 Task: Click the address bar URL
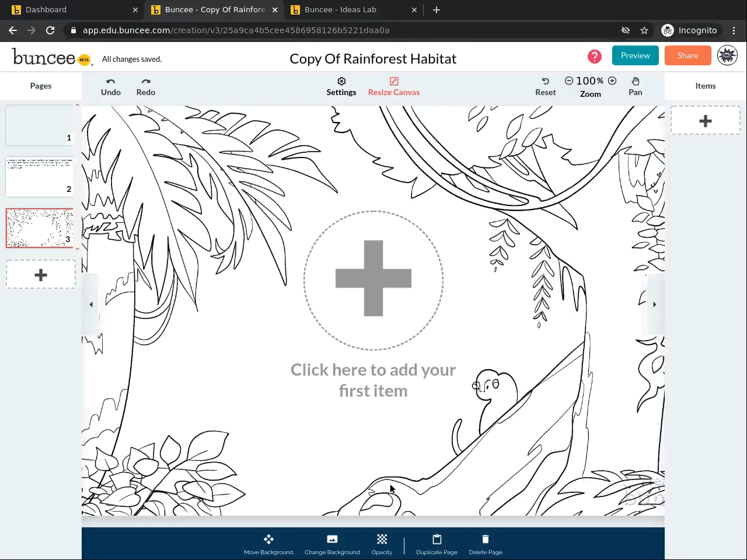coord(236,30)
